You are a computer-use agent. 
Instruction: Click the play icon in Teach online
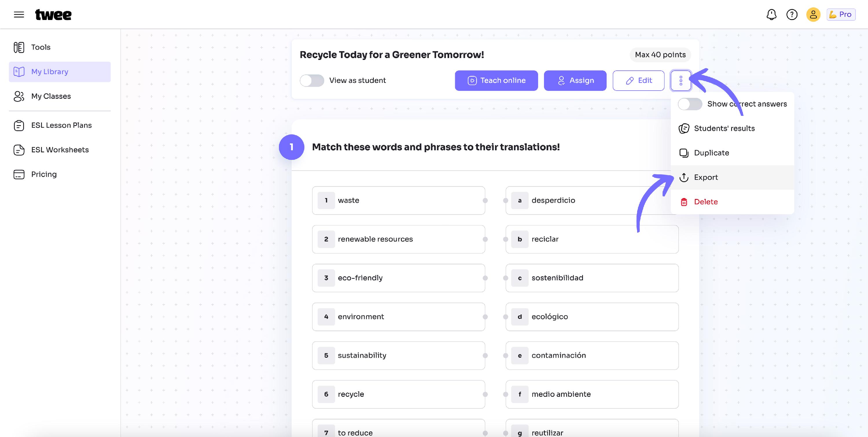click(x=472, y=81)
